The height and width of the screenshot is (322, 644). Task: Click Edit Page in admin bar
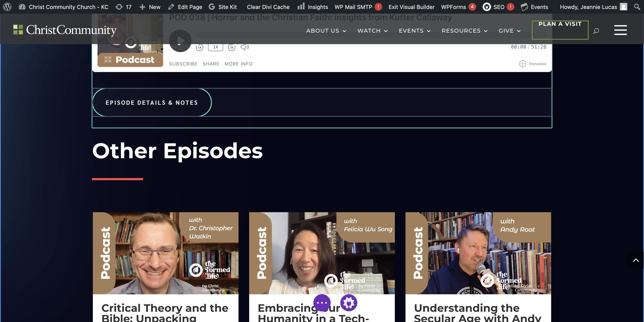click(x=185, y=7)
